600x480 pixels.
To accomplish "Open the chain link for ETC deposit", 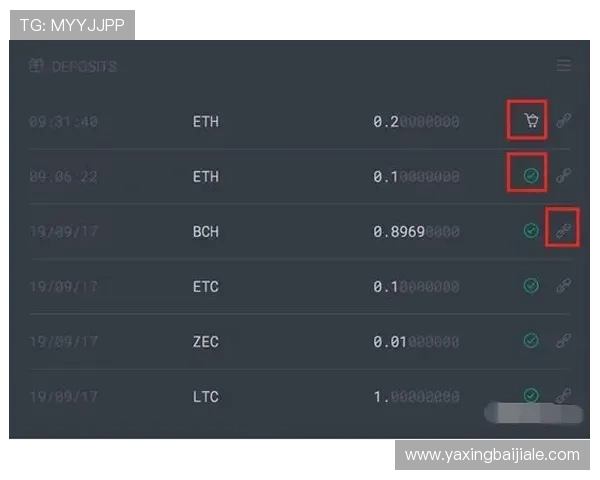I will point(564,286).
